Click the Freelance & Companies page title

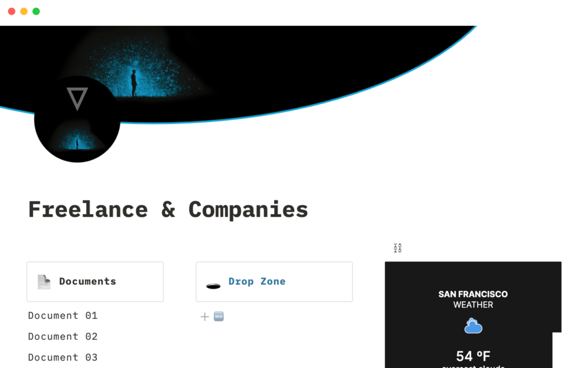[168, 210]
